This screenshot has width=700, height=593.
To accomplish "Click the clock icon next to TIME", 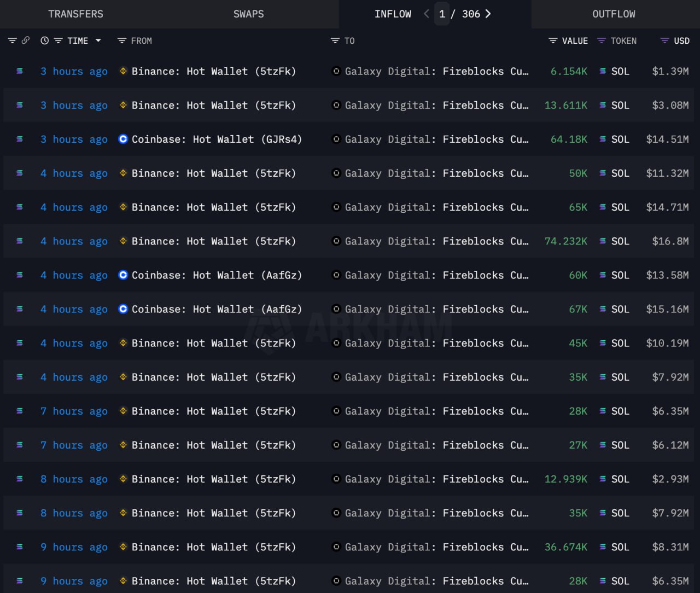I will point(44,40).
